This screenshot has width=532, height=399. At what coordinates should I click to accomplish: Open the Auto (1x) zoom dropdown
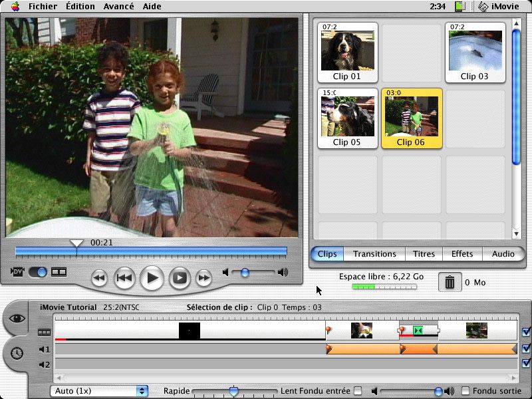click(99, 391)
